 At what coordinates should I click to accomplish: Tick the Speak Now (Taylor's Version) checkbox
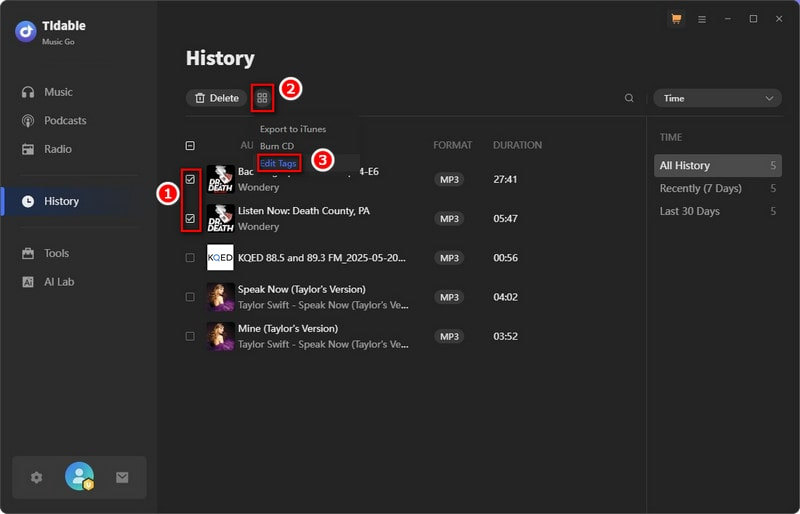(x=190, y=297)
